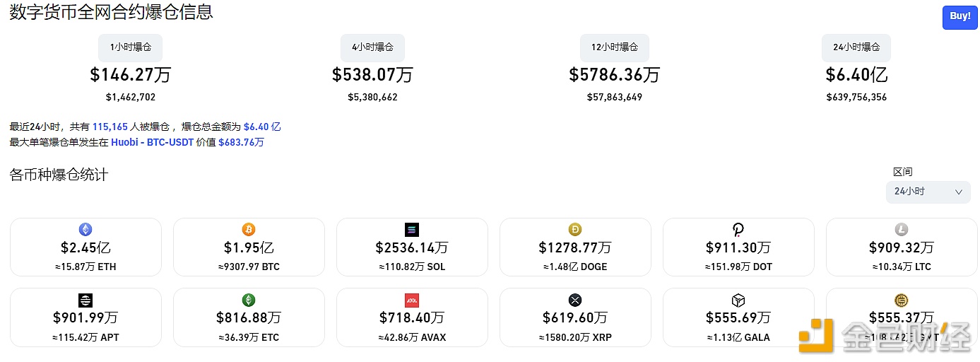
Task: Open the Huobi - BTC-USDT link
Action: tap(152, 142)
